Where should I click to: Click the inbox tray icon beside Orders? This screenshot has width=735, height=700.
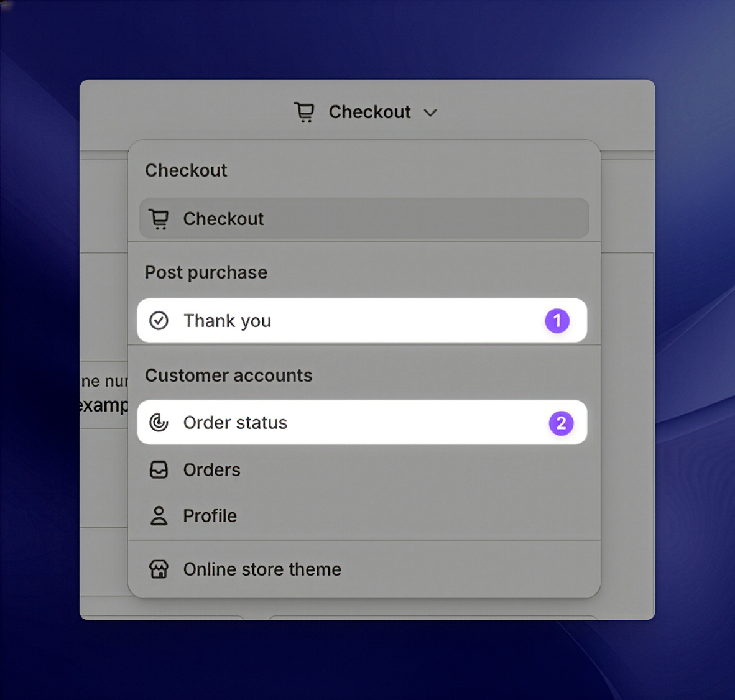159,470
